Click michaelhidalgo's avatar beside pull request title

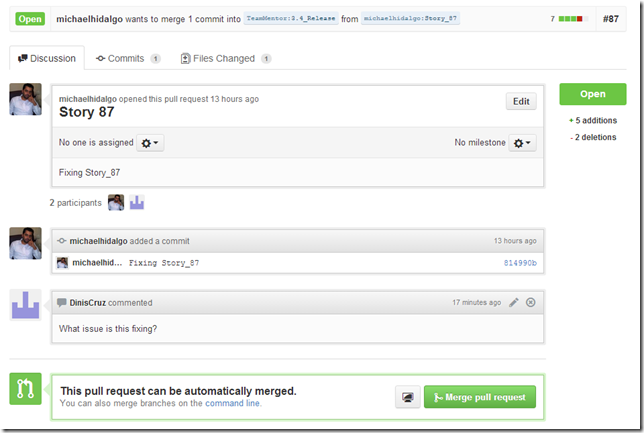(25, 100)
